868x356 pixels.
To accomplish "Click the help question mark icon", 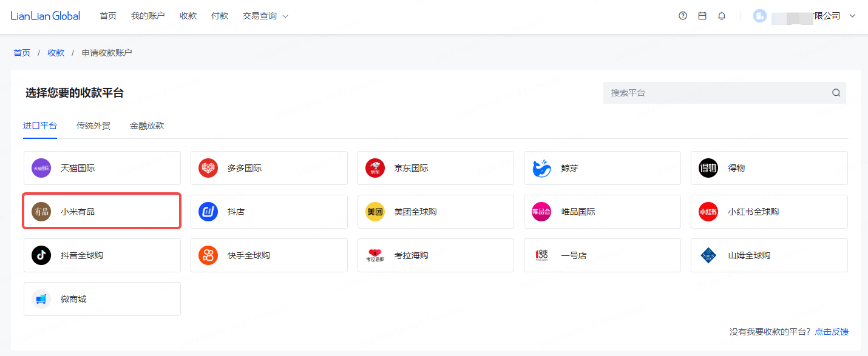I will [x=683, y=16].
